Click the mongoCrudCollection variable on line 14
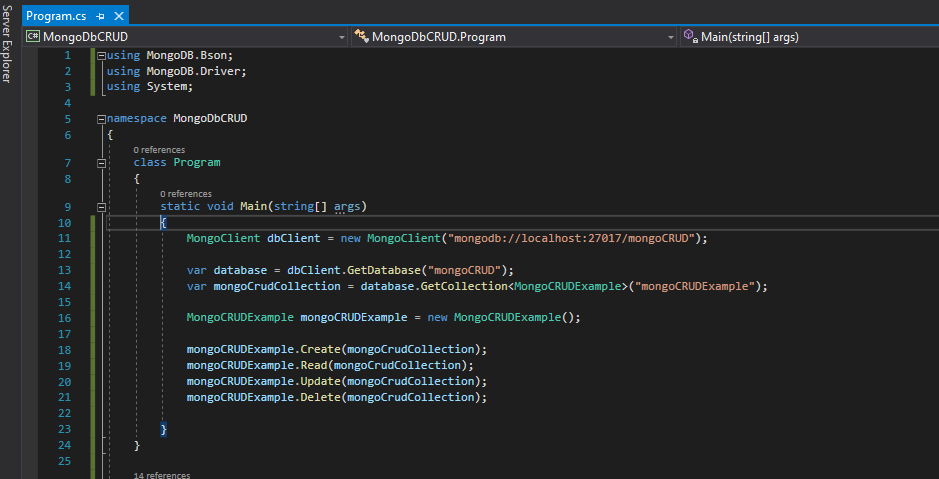The image size is (939, 479). pos(277,286)
